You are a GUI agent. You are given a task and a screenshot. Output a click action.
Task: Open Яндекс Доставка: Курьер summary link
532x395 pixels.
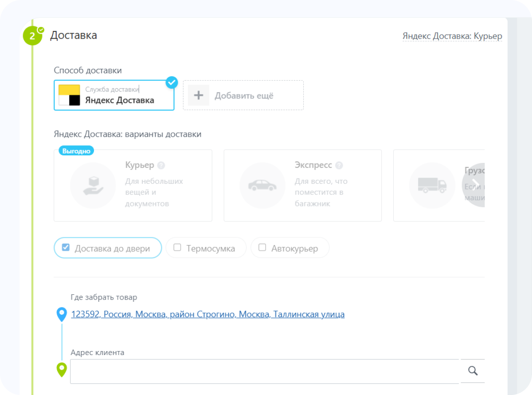point(452,36)
